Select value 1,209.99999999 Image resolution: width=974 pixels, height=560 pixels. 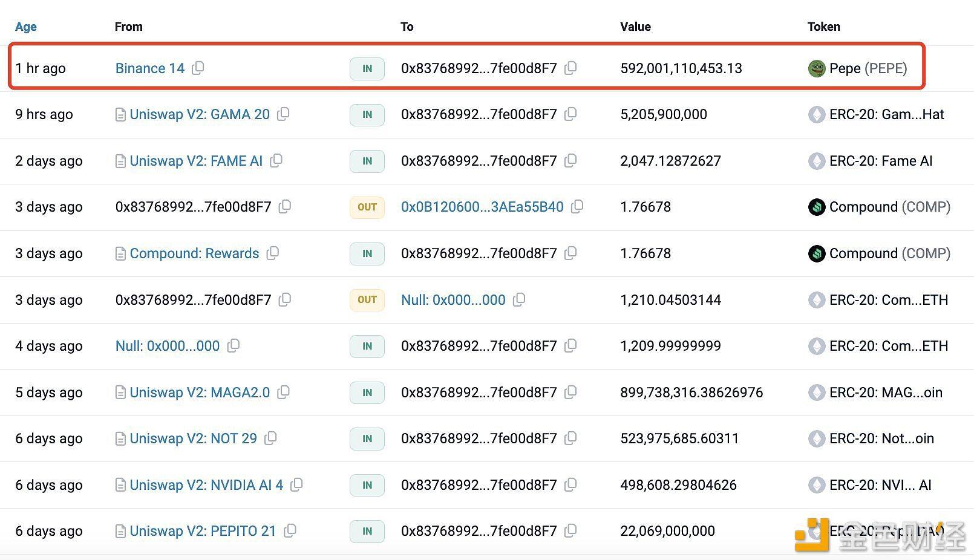(x=670, y=346)
